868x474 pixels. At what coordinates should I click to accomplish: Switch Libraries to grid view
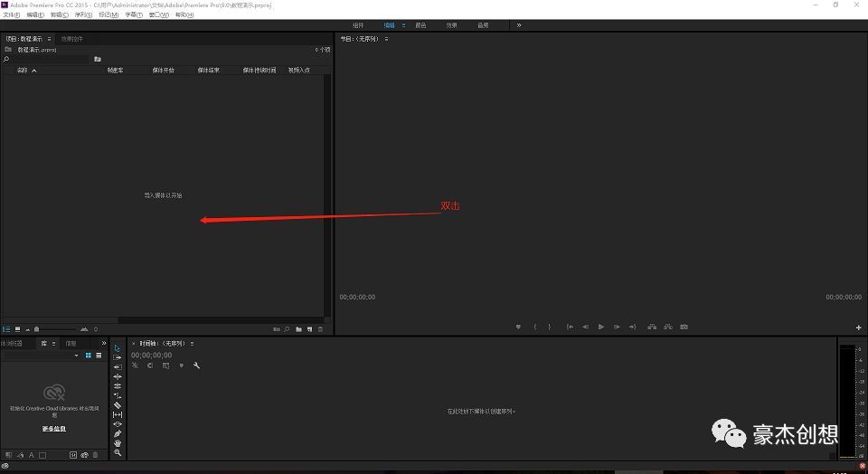[x=88, y=355]
